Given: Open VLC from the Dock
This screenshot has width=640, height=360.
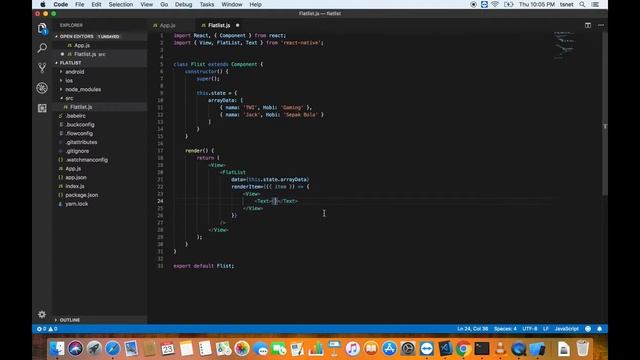Looking at the screenshot, I should tap(500, 349).
